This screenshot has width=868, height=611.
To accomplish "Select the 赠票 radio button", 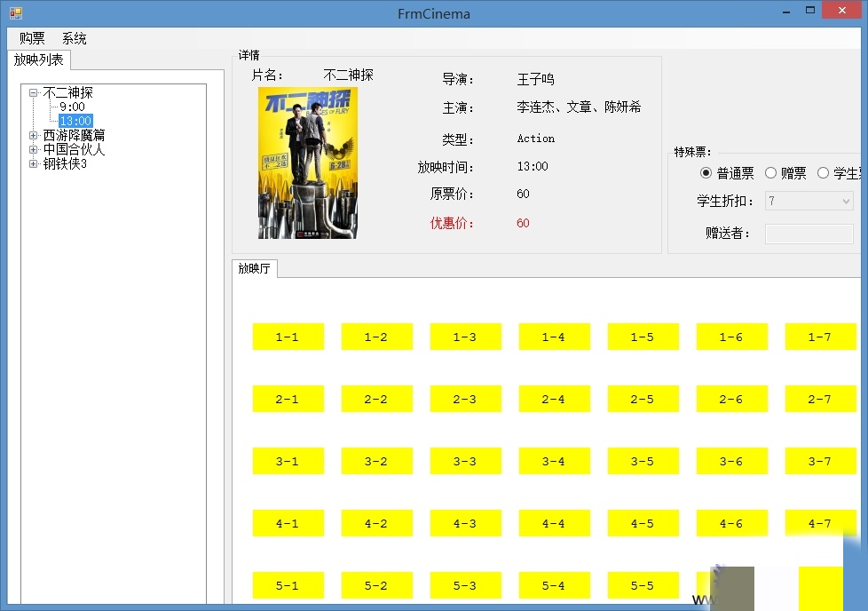I will 770,173.
